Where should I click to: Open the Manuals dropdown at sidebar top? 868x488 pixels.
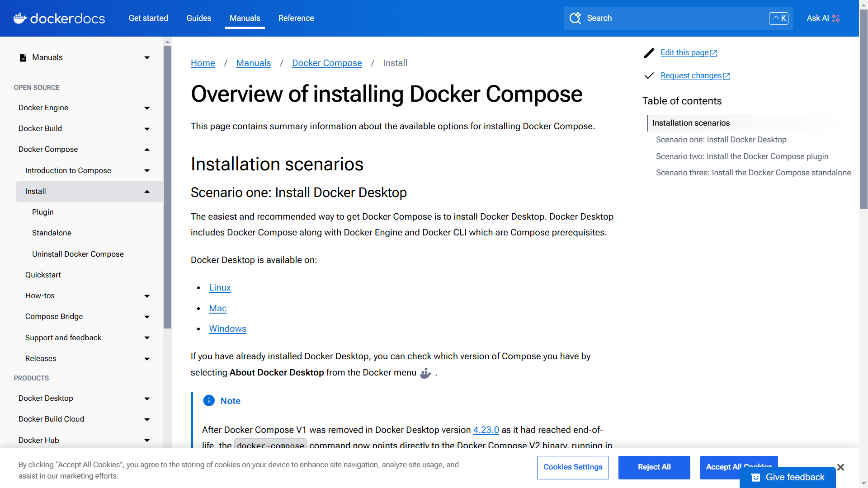click(147, 58)
